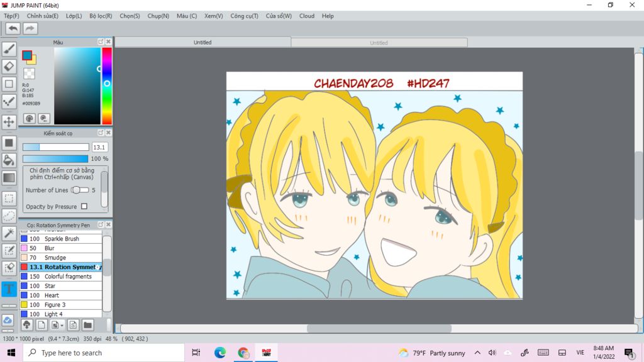Select the Lasso selection tool
Screen dimensions: 644x362
point(9,216)
